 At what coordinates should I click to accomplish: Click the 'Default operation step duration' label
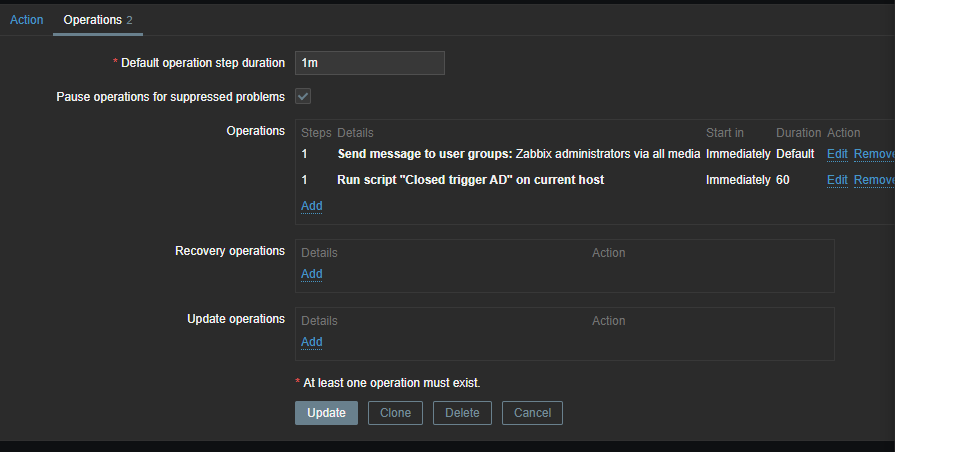(203, 63)
